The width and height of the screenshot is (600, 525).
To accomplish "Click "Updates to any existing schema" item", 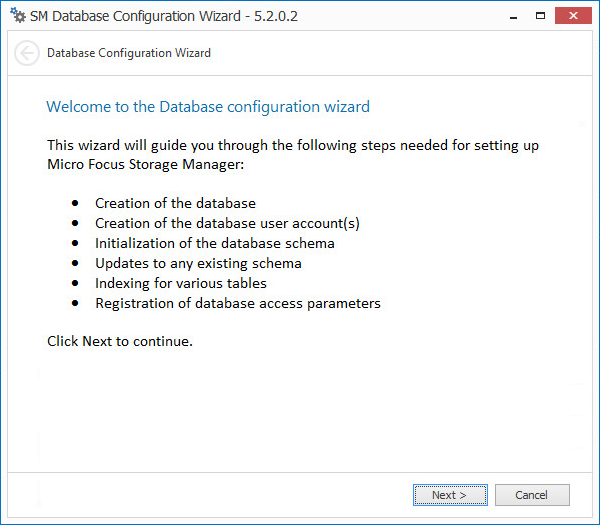I will (198, 263).
